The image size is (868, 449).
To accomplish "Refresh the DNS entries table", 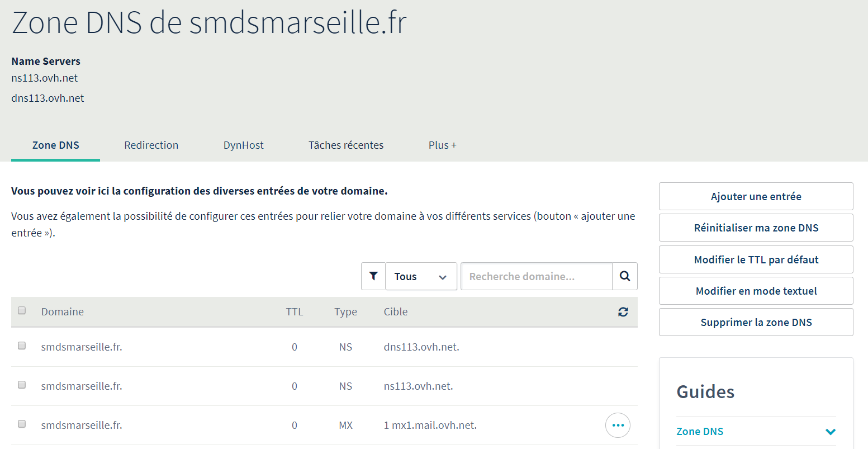I will [x=623, y=312].
